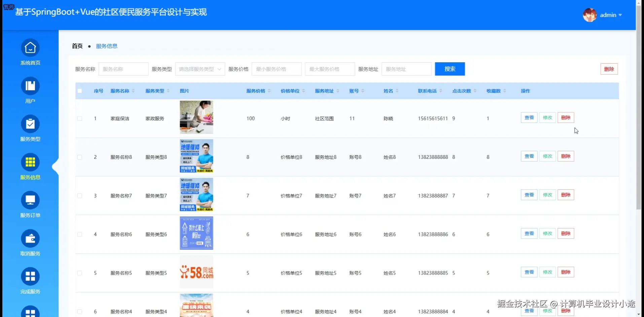Click 查看 for 服务名称5 row
Viewport: 644px width, 317px height.
click(x=529, y=272)
